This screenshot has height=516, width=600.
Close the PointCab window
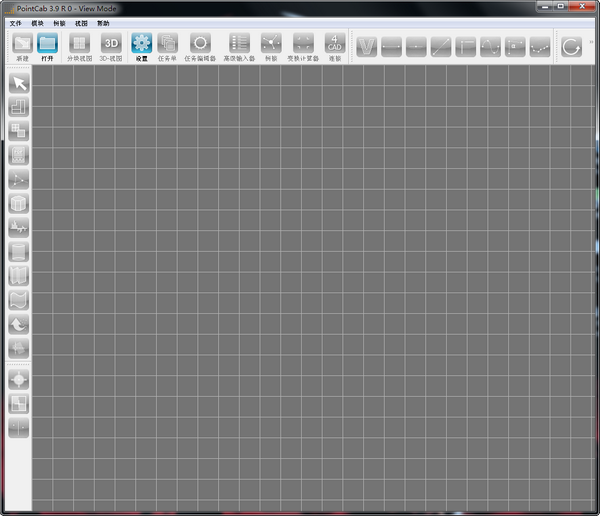coord(582,7)
